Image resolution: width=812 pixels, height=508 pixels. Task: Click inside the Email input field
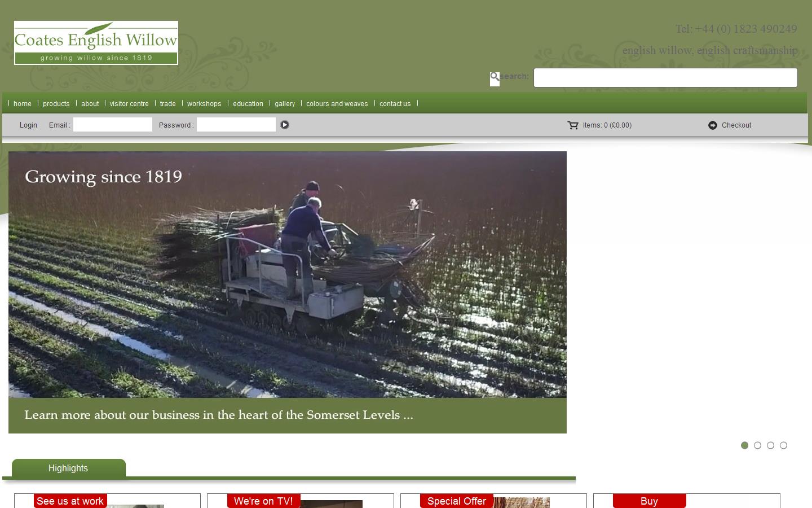pos(112,124)
